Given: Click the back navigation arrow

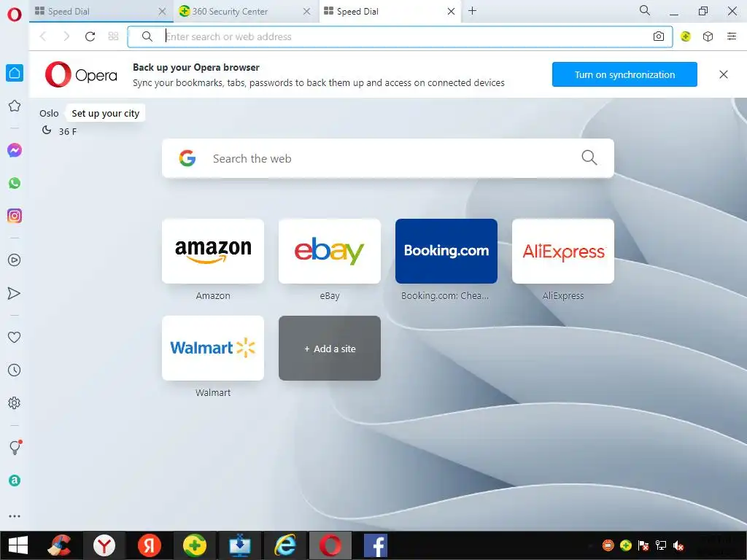Looking at the screenshot, I should point(43,36).
